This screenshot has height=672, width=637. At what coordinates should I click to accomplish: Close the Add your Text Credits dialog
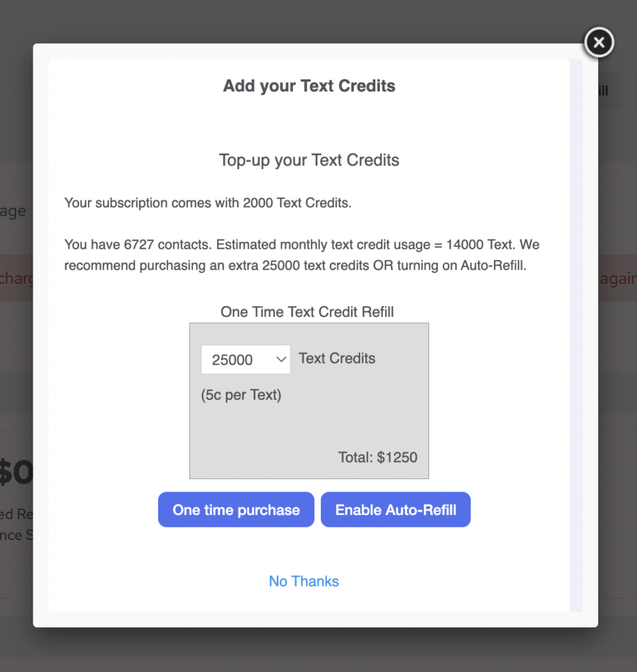(x=598, y=43)
